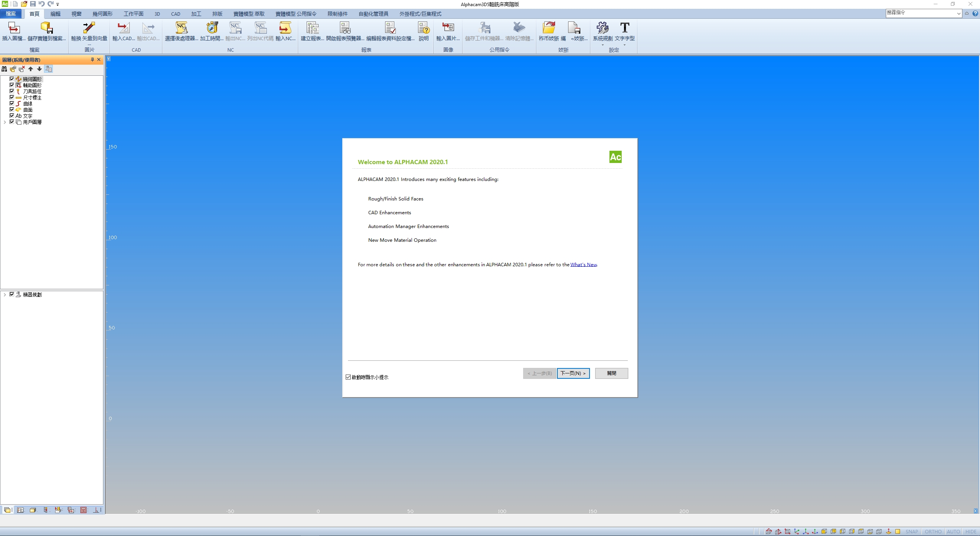Open the 搜尋指令 search dropdown arrow
This screenshot has width=980, height=536.
pyautogui.click(x=958, y=13)
